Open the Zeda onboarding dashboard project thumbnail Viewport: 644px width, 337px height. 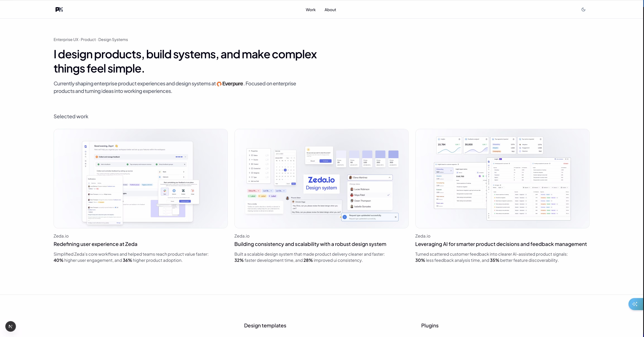141,178
